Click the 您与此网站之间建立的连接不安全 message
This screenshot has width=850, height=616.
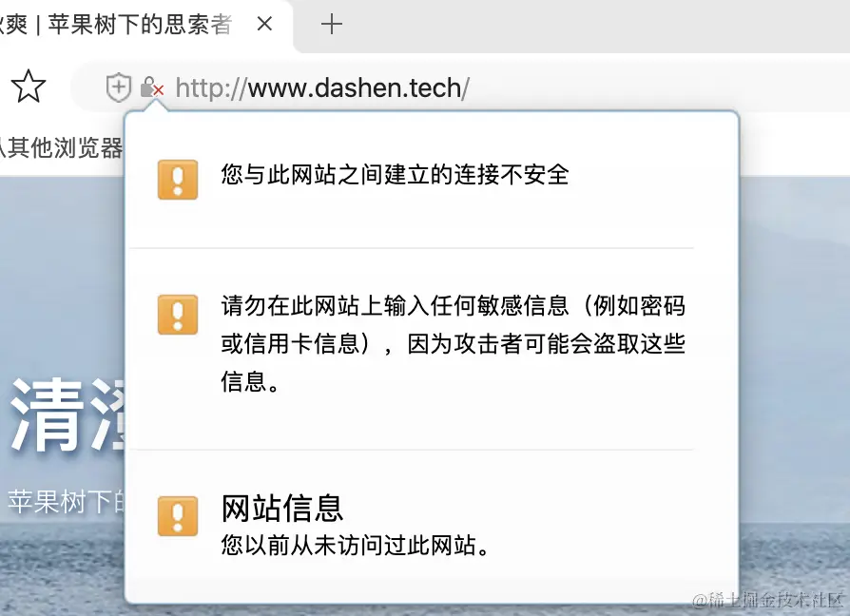(395, 175)
